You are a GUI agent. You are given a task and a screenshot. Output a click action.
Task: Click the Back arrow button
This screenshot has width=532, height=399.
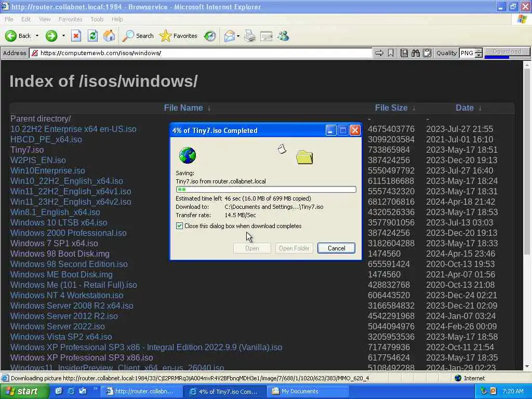coord(18,36)
